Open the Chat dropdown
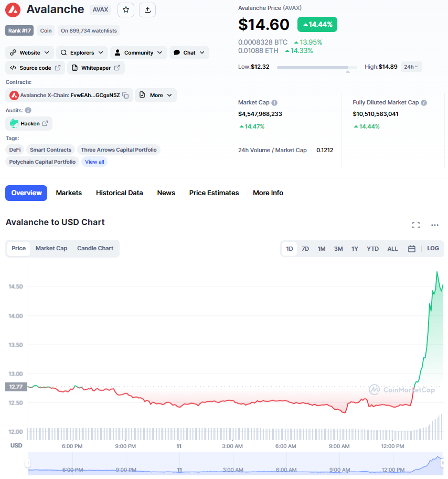 (189, 52)
